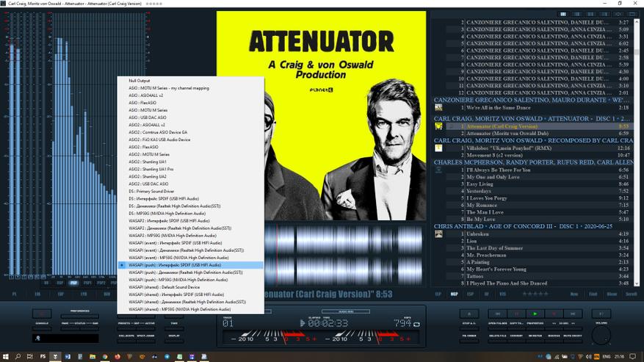
Task: Adjust the Volume knob
Action: pos(601,334)
